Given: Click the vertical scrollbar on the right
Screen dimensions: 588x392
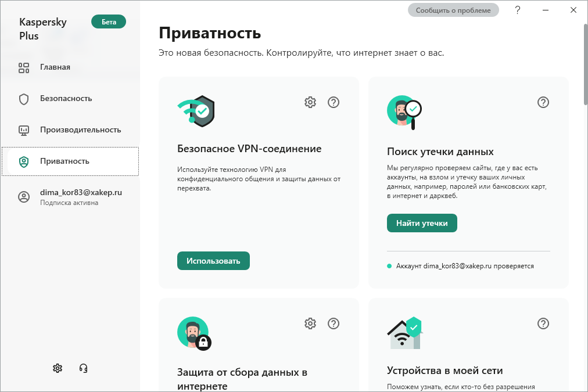Looking at the screenshot, I should 584,64.
